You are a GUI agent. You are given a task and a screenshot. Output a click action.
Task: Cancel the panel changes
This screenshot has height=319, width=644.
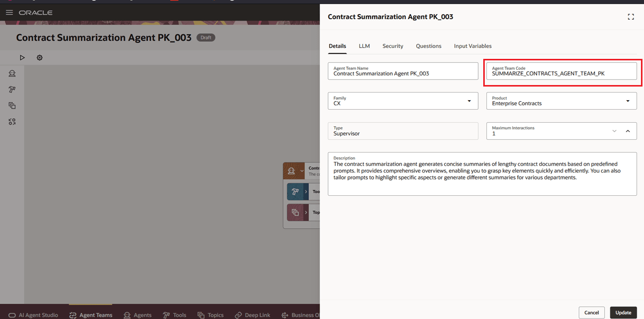592,312
